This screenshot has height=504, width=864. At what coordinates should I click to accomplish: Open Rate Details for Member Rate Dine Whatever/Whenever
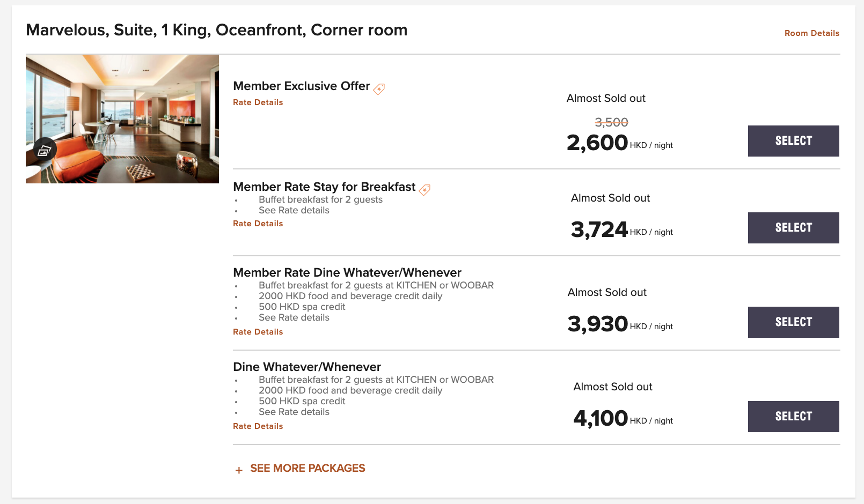(258, 332)
